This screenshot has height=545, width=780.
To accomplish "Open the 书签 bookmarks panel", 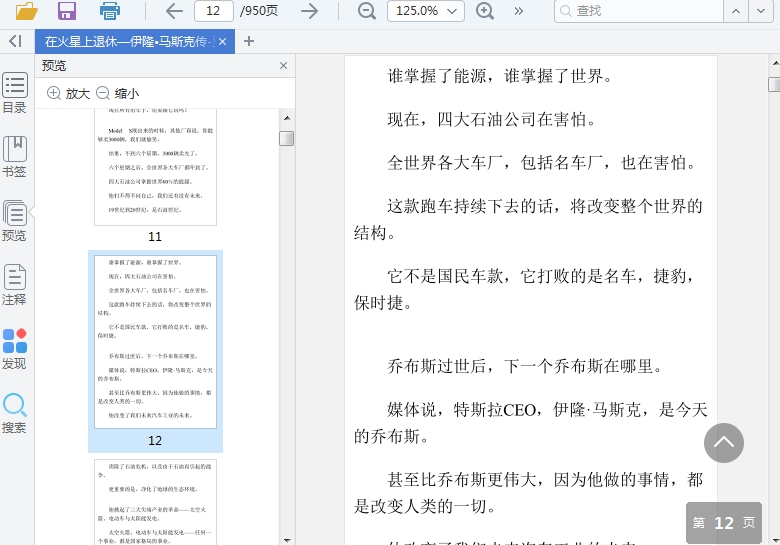I will coord(14,157).
